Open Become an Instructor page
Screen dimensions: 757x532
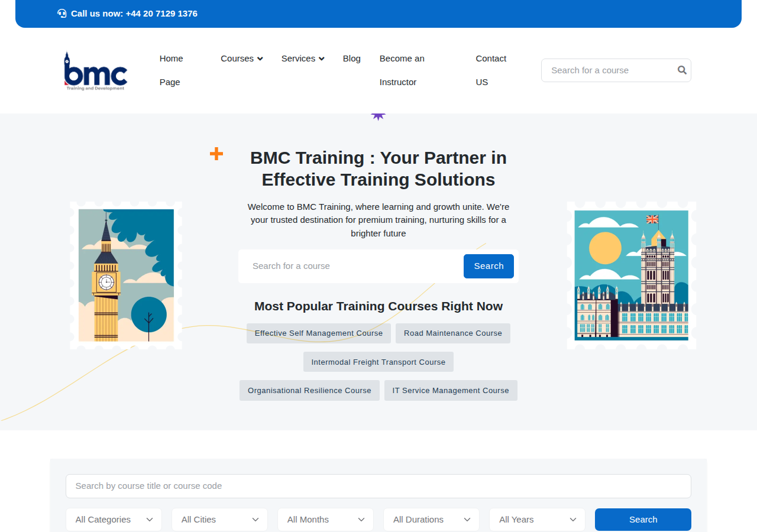click(x=402, y=70)
